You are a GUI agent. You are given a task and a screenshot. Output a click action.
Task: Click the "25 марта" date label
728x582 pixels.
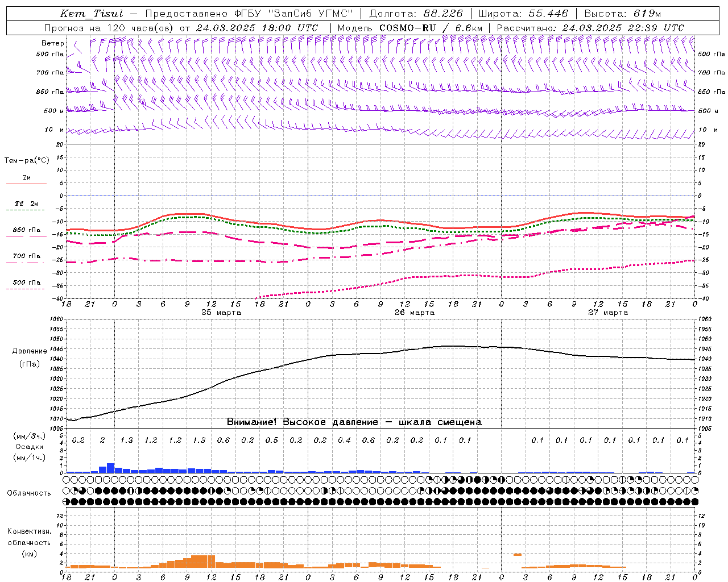click(x=221, y=313)
